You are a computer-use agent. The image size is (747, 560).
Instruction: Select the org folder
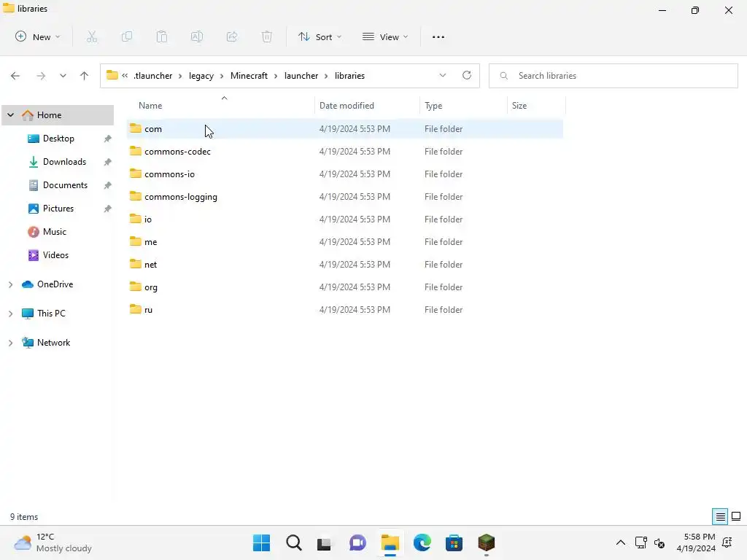(x=345, y=287)
